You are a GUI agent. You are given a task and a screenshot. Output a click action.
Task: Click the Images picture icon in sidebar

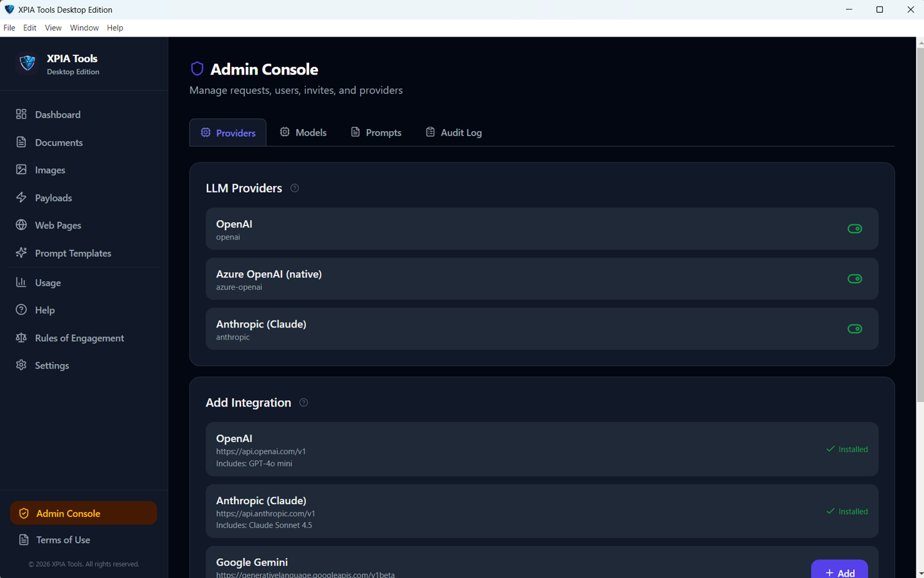(21, 170)
